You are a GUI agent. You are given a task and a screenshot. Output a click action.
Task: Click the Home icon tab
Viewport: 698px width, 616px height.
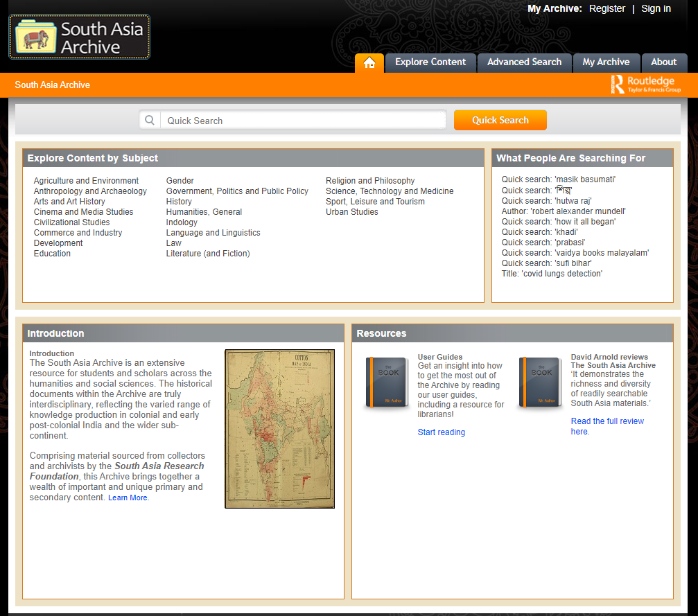[369, 63]
